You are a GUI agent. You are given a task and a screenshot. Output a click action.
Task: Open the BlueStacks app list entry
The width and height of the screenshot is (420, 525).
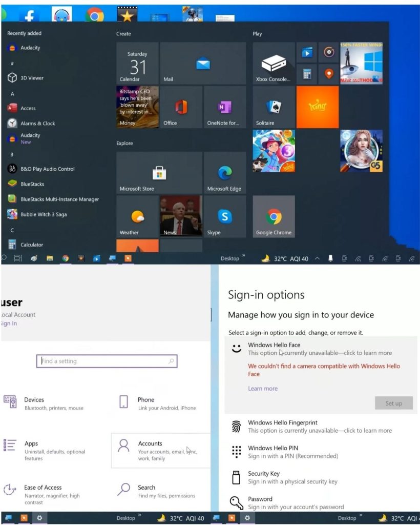pos(26,184)
